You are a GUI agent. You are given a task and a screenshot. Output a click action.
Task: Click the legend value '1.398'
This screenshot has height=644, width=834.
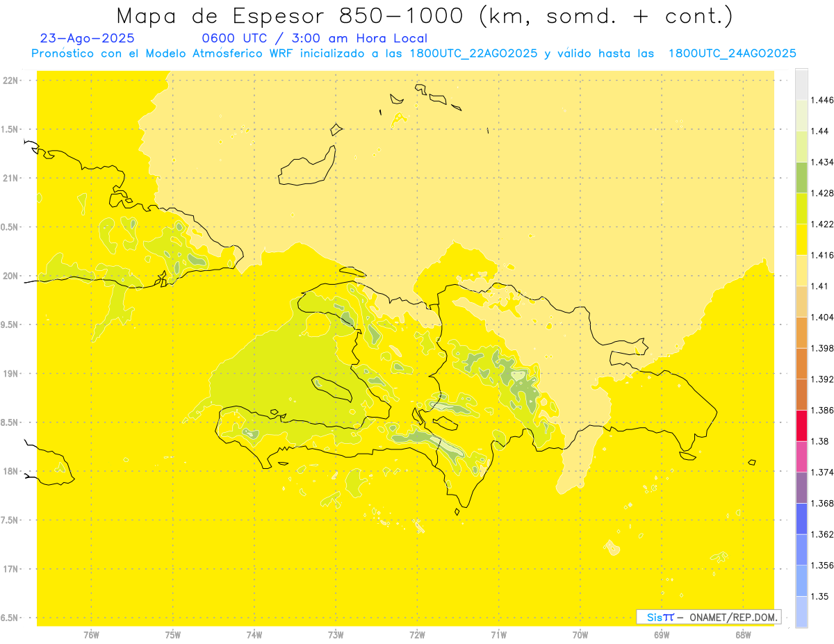click(821, 348)
